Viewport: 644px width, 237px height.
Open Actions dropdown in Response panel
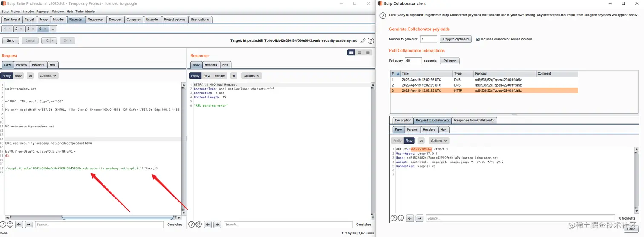(x=251, y=76)
